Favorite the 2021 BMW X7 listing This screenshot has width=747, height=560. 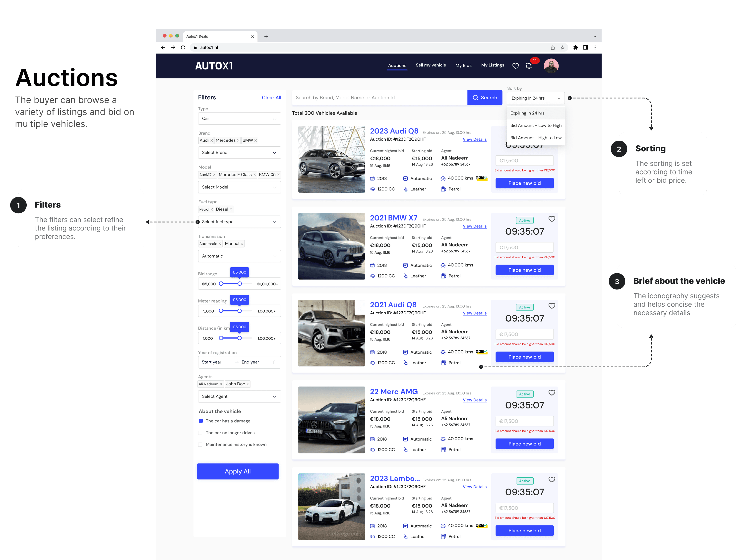click(552, 219)
